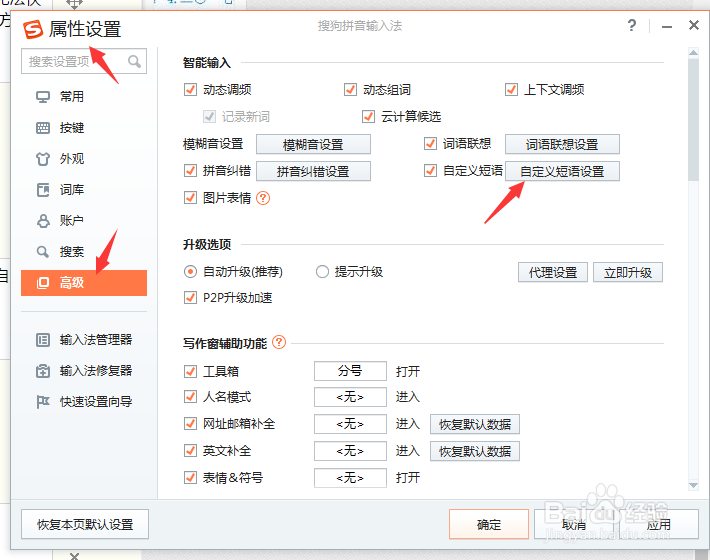The width and height of the screenshot is (710, 560).
Task: Click the vertical scrollbar thumb
Action: (x=693, y=120)
